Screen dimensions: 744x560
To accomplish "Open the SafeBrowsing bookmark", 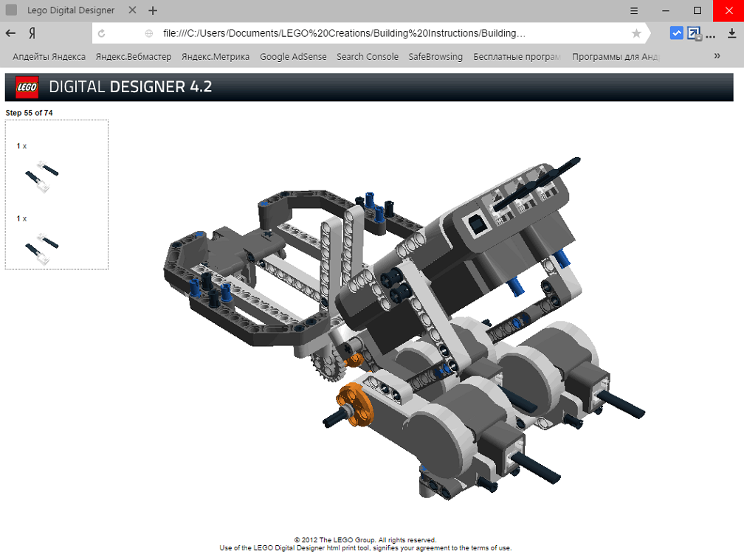I will pyautogui.click(x=435, y=56).
